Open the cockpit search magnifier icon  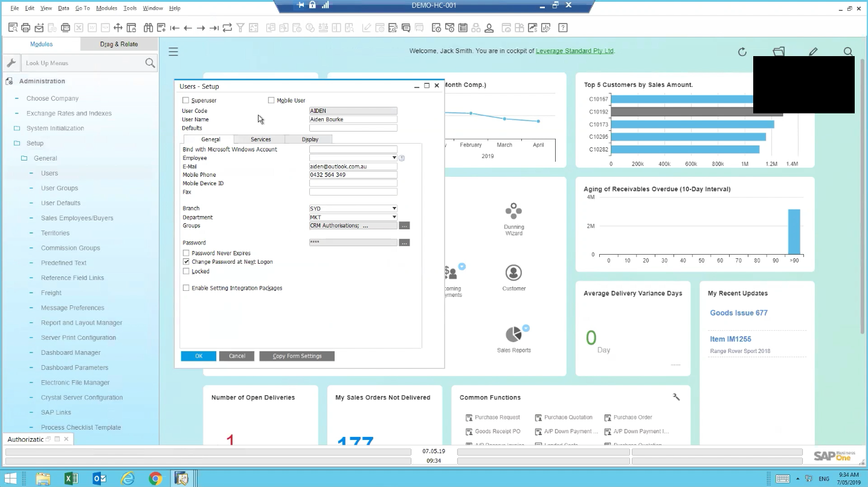click(848, 52)
